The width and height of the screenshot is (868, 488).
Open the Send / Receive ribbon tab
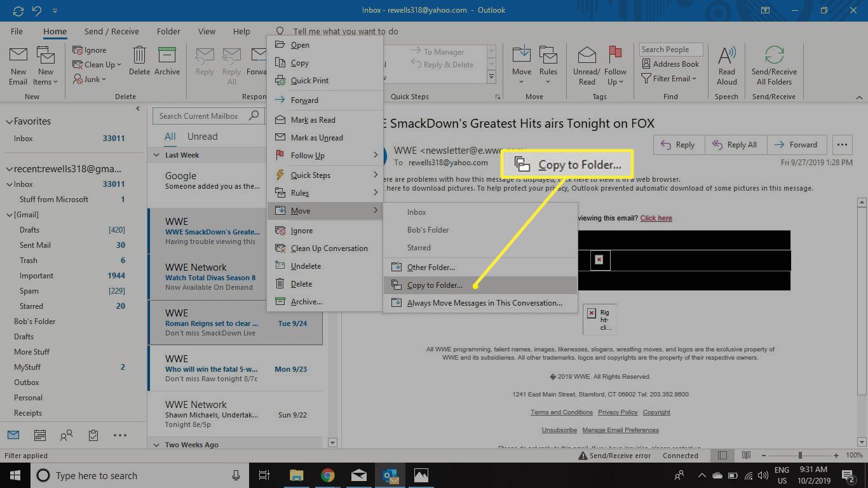[112, 31]
